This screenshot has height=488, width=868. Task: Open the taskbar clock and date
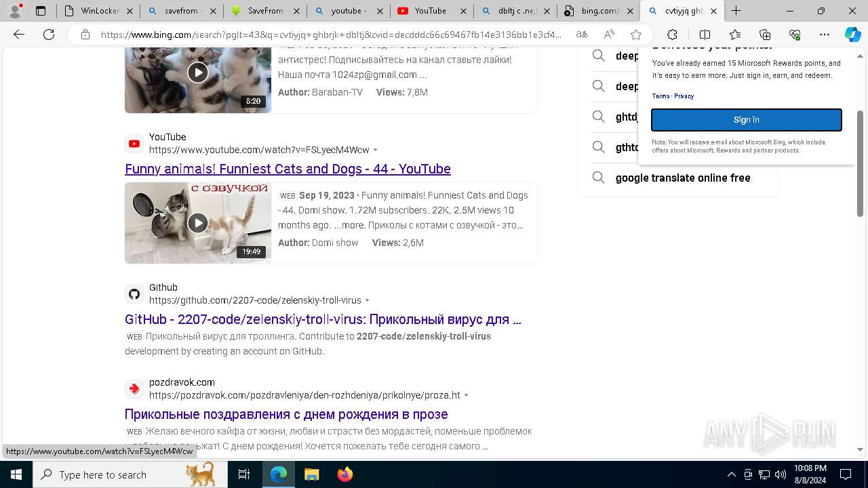click(810, 474)
